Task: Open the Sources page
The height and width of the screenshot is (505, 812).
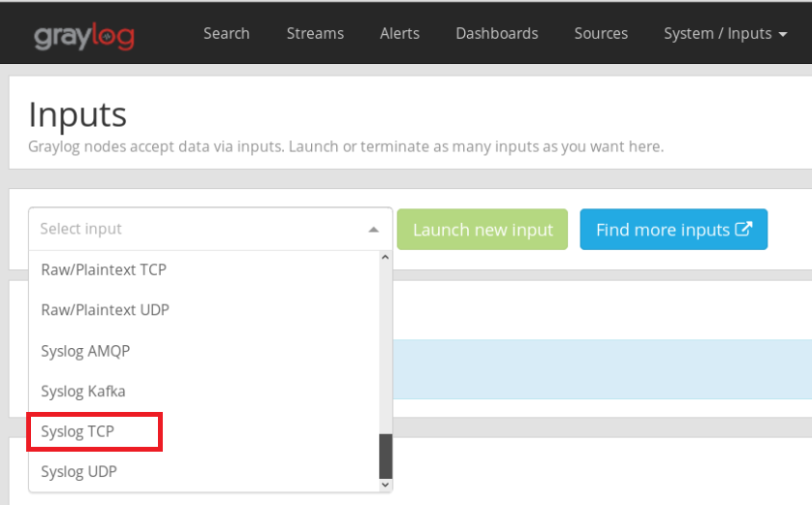Action: [x=601, y=33]
